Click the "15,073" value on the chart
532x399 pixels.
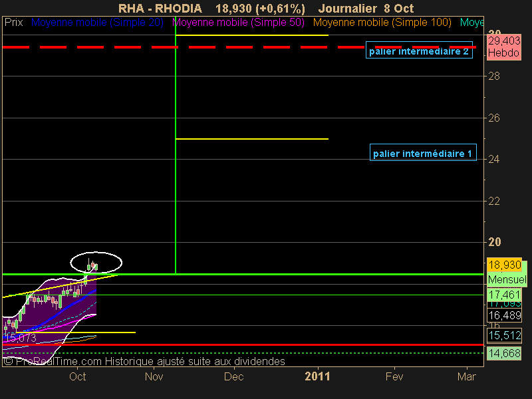point(21,338)
